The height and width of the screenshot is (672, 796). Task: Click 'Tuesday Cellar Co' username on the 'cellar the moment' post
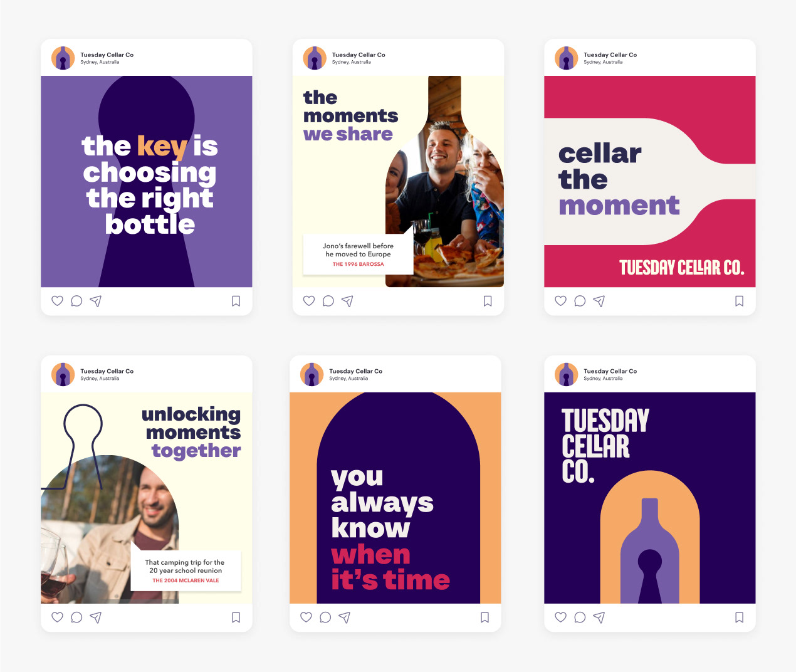[x=610, y=55]
